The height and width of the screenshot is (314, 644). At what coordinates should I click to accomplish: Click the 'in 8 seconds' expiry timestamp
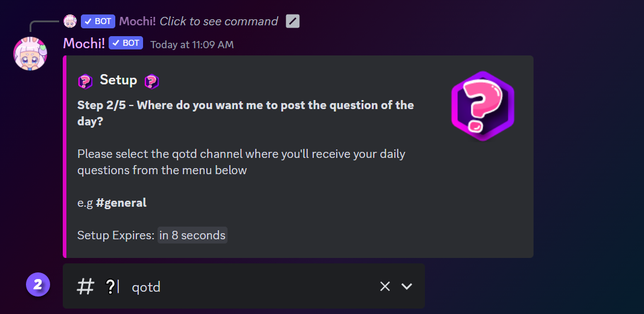click(193, 235)
